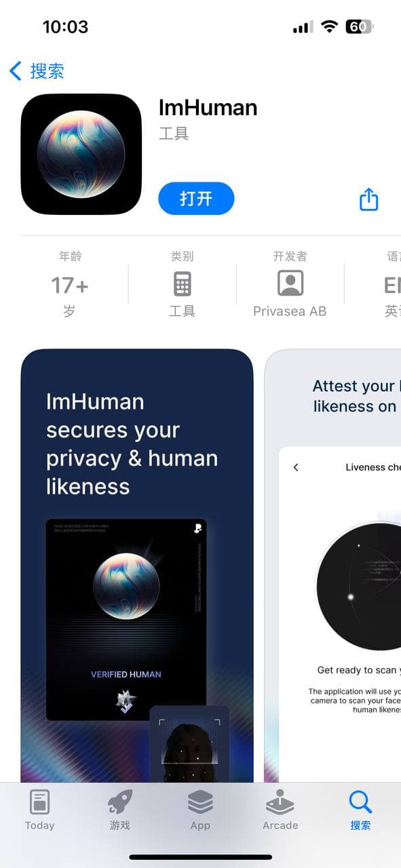Tap the share icon next to Open button
The width and height of the screenshot is (401, 868).
(x=368, y=199)
